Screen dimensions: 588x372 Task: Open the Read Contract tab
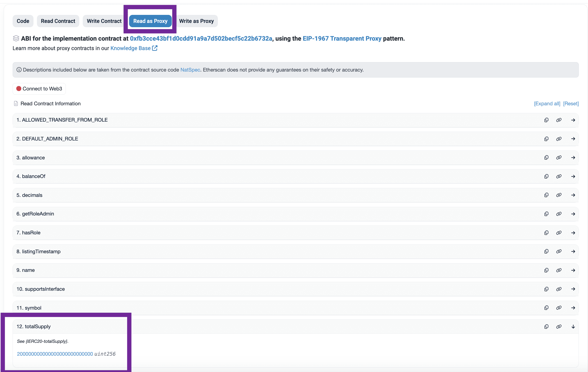58,21
